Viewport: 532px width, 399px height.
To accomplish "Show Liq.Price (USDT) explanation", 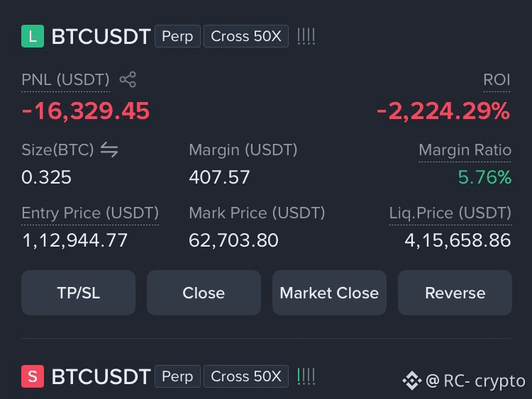I will click(450, 213).
